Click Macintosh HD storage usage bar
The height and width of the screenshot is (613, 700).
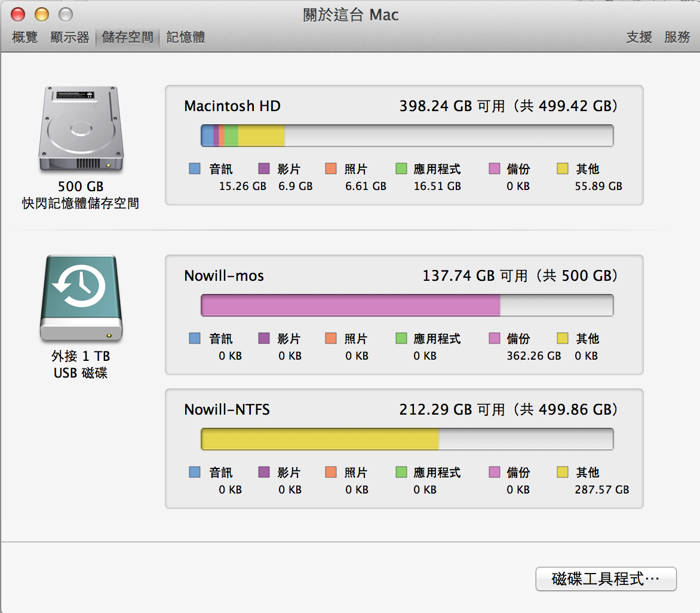pyautogui.click(x=407, y=136)
